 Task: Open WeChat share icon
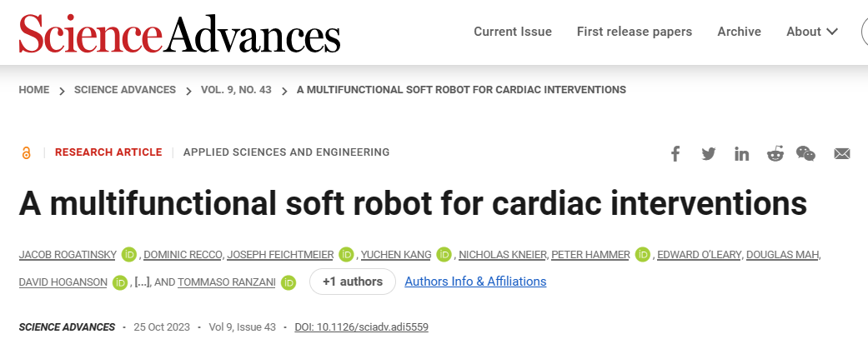806,153
